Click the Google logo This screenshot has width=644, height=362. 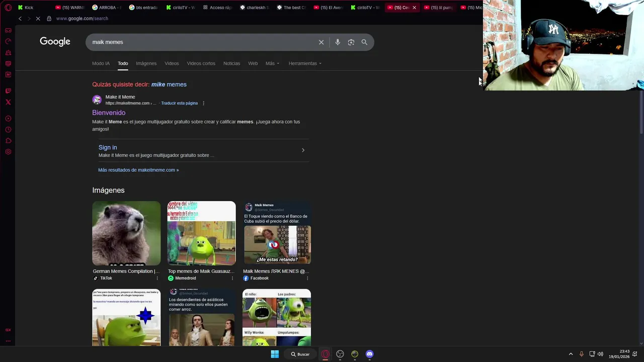55,42
